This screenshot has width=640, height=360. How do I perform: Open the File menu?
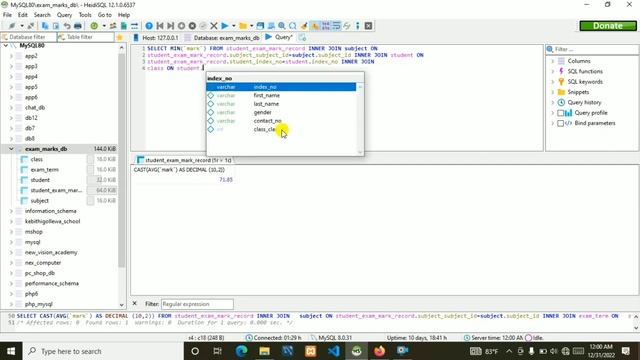tap(7, 15)
